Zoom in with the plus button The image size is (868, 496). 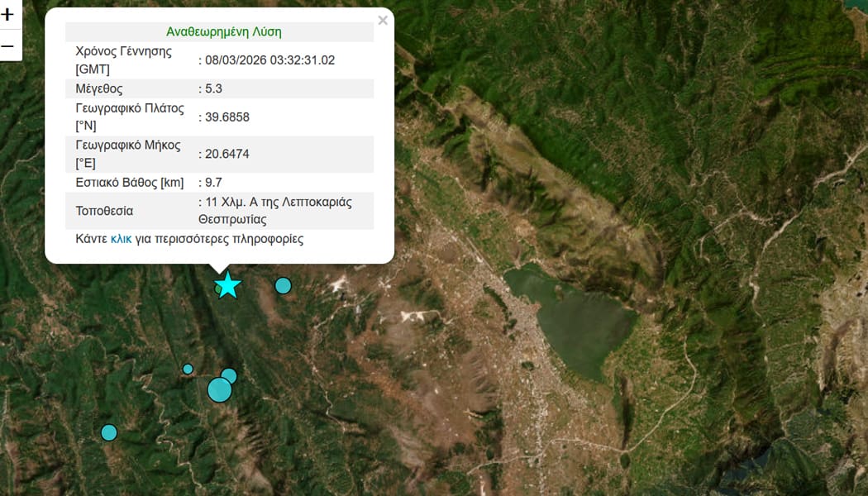pyautogui.click(x=7, y=14)
